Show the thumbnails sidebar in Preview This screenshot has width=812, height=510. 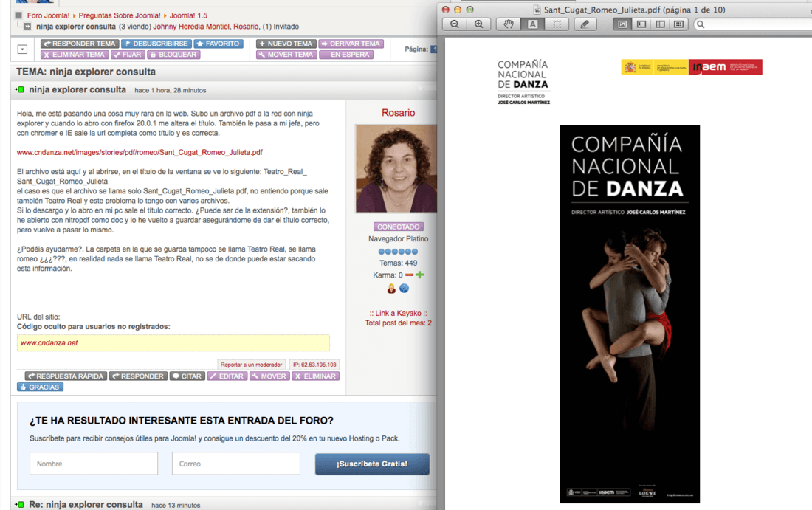pyautogui.click(x=641, y=24)
